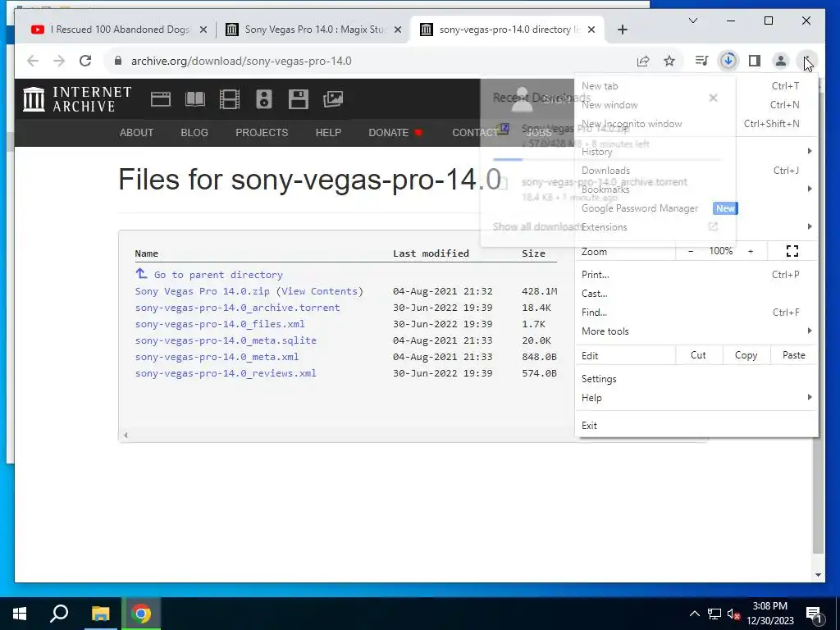Open Settings from the Chrome menu
Image resolution: width=840 pixels, height=630 pixels.
click(x=696, y=379)
